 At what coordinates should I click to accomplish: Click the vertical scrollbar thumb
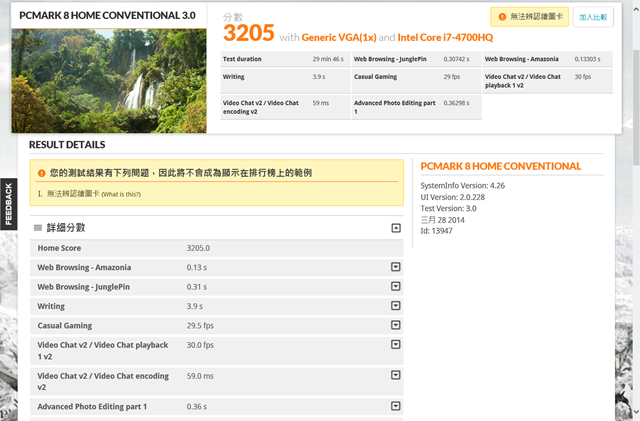(x=636, y=107)
